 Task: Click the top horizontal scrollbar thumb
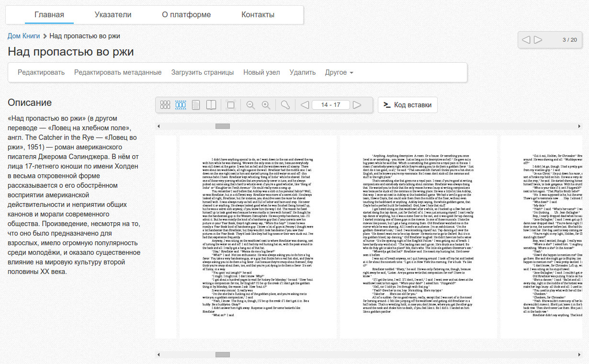(x=223, y=126)
